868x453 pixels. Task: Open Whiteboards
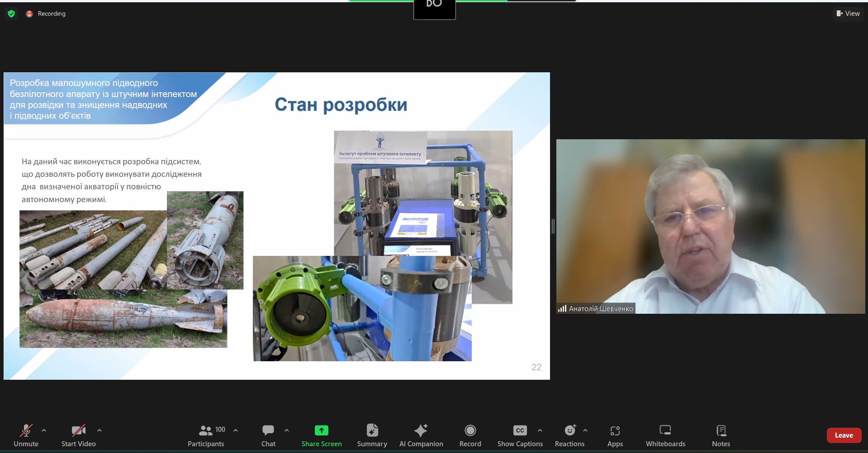665,435
